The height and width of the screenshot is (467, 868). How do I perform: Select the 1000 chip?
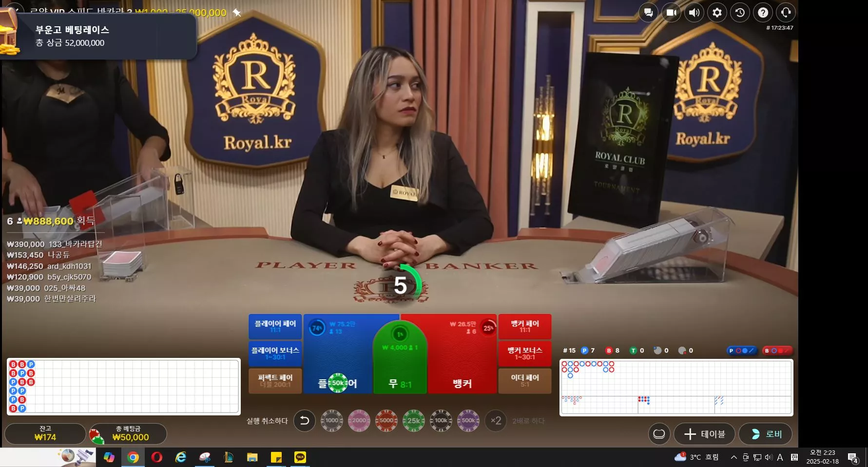(332, 421)
